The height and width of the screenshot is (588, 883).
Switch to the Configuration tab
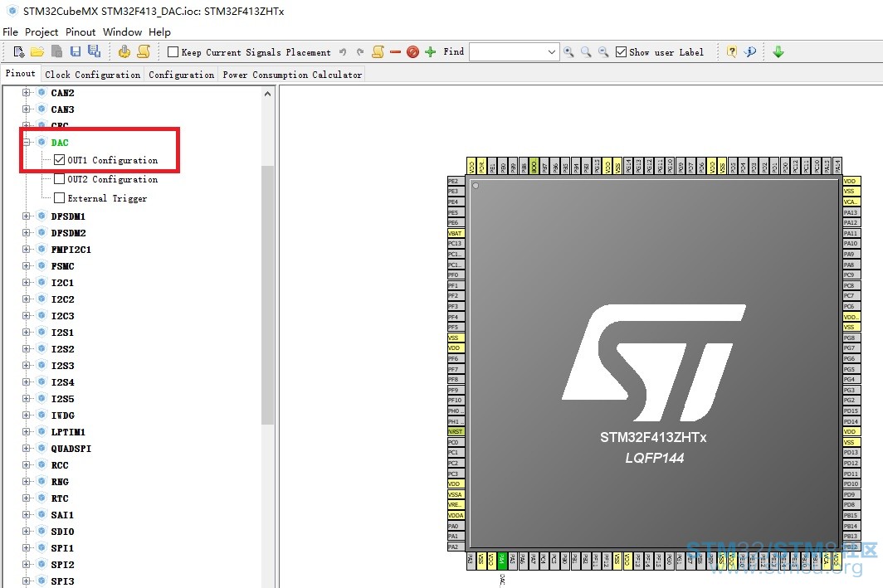[181, 75]
